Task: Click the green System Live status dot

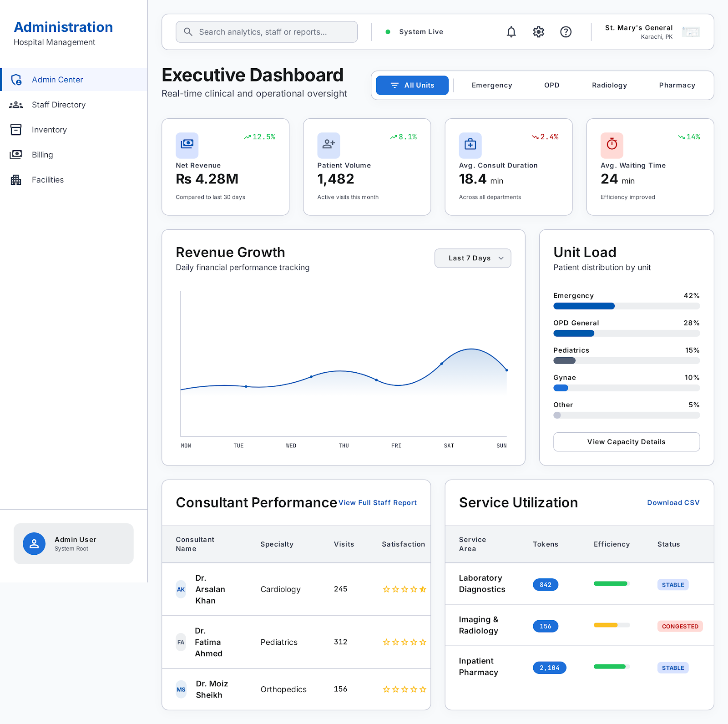Action: point(388,32)
